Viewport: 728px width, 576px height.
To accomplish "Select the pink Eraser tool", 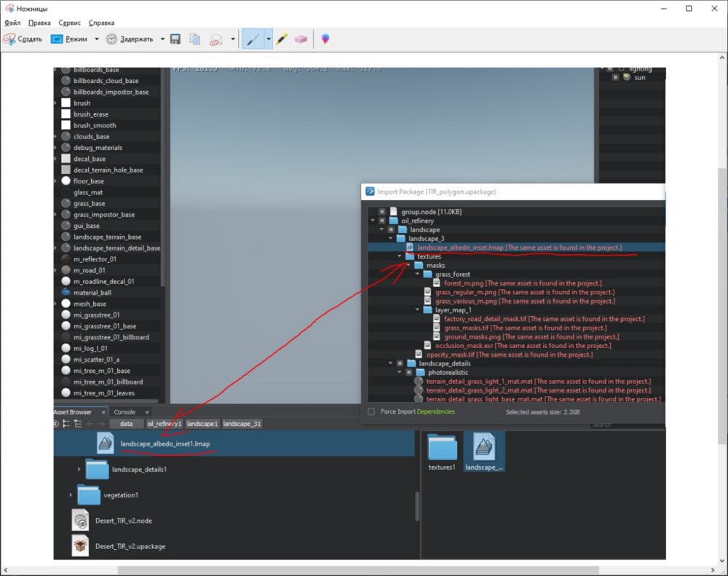I will [x=301, y=39].
